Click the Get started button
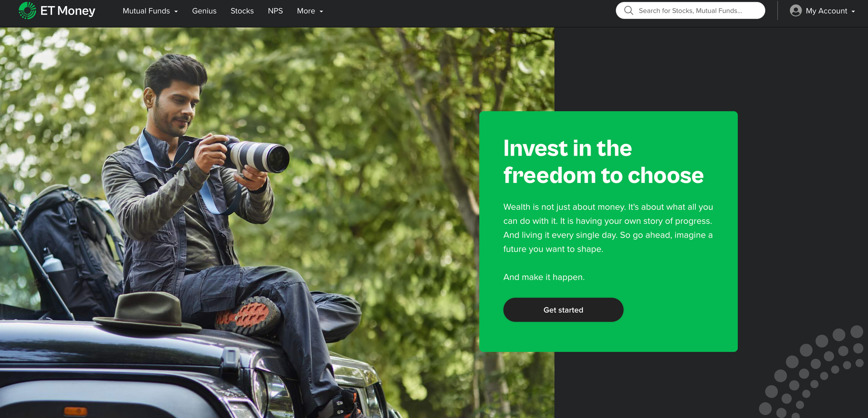The image size is (868, 418). pyautogui.click(x=563, y=310)
